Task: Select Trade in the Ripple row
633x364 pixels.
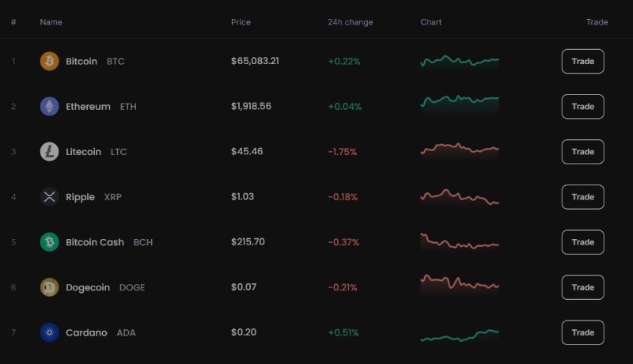Action: pos(582,197)
